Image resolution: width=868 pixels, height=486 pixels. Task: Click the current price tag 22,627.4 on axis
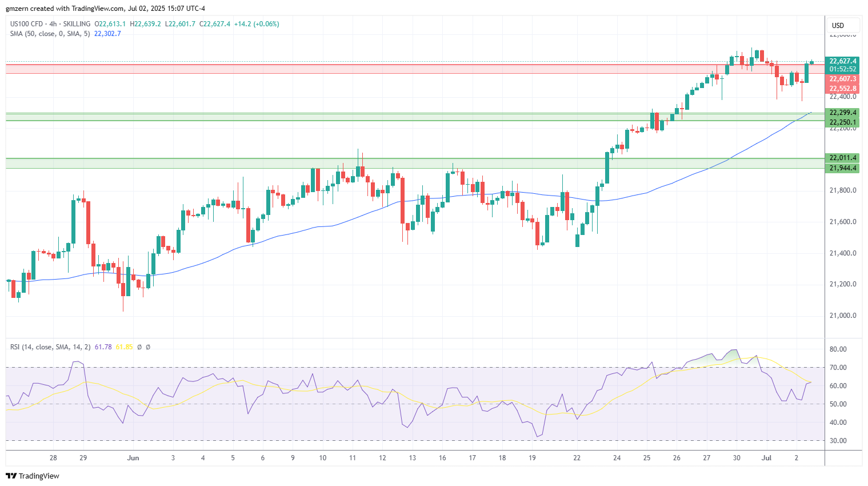pos(843,61)
